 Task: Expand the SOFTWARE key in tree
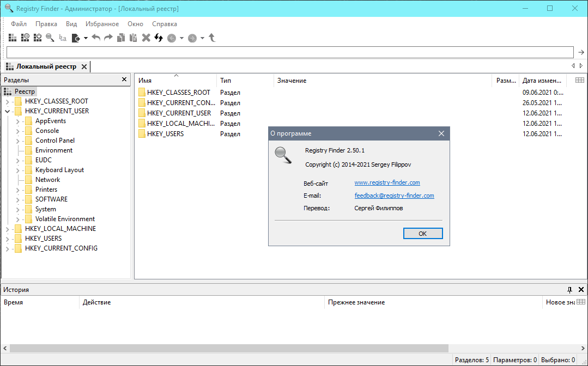pos(17,199)
